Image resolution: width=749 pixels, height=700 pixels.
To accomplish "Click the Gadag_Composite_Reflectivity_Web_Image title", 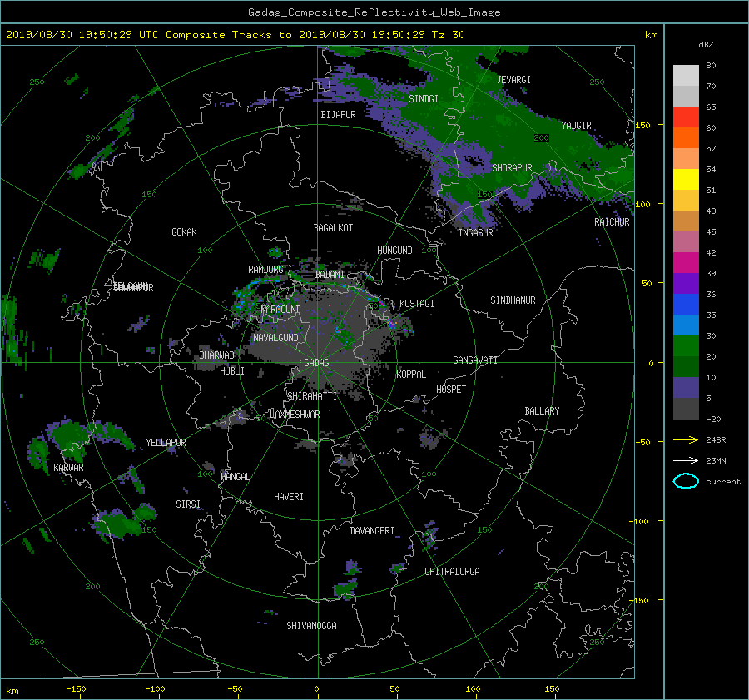I will coord(374,12).
